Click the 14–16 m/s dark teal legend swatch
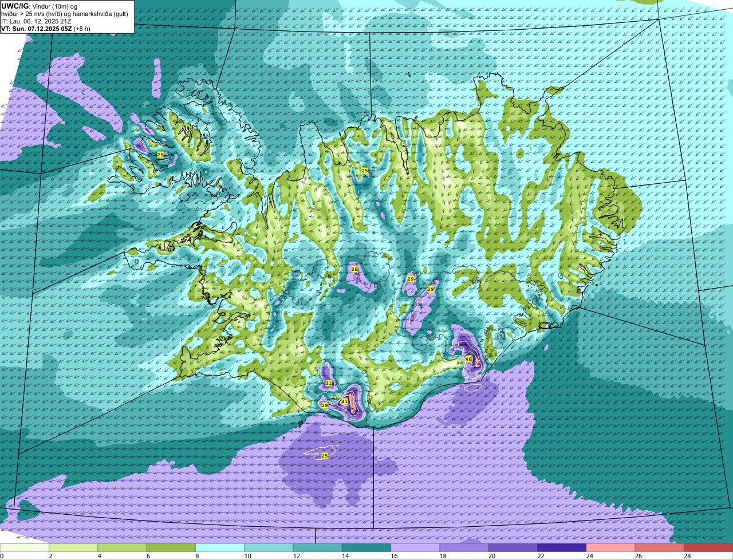733x560 pixels. click(366, 548)
